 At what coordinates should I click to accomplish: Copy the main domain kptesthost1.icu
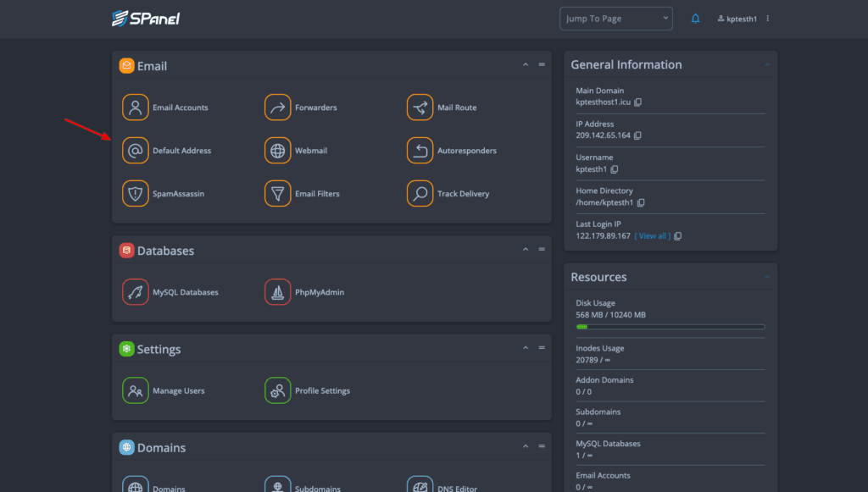(637, 102)
